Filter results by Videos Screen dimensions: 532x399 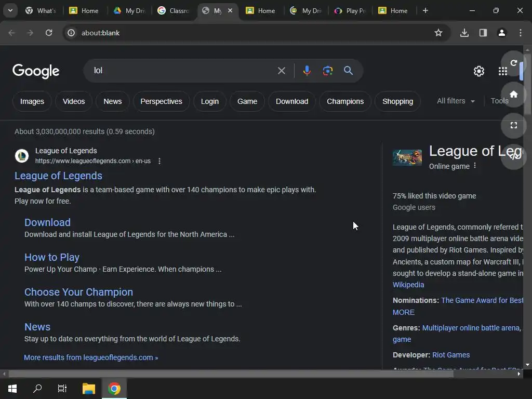pos(74,101)
